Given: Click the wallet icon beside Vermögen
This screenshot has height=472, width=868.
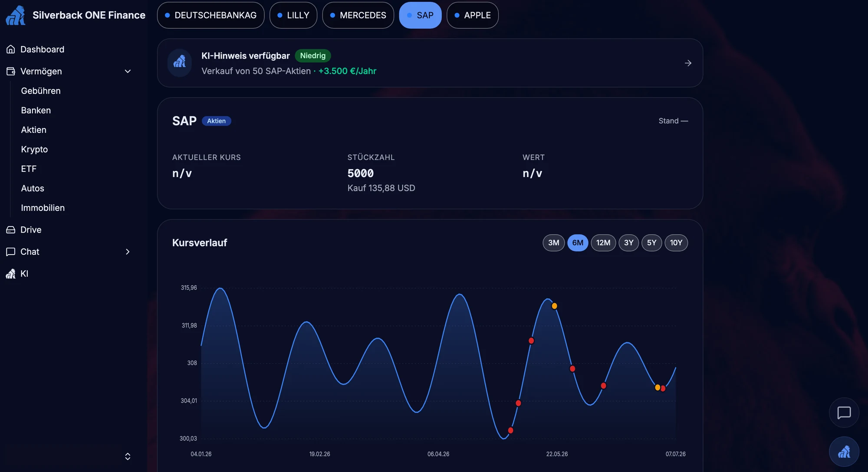Looking at the screenshot, I should coord(11,71).
